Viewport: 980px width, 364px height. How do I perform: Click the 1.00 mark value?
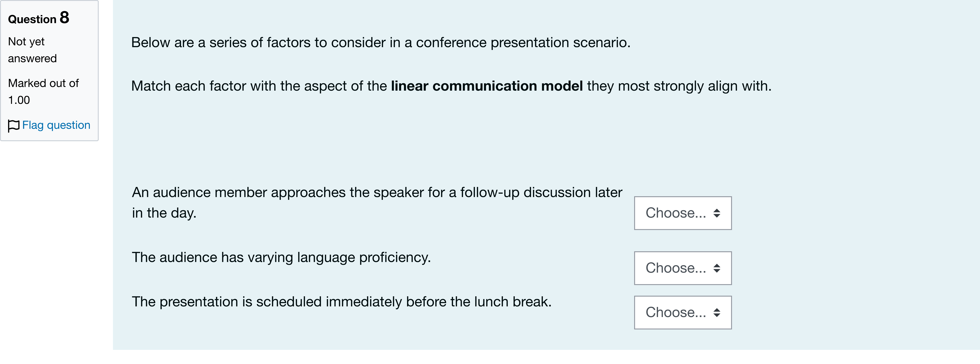pyautogui.click(x=19, y=100)
